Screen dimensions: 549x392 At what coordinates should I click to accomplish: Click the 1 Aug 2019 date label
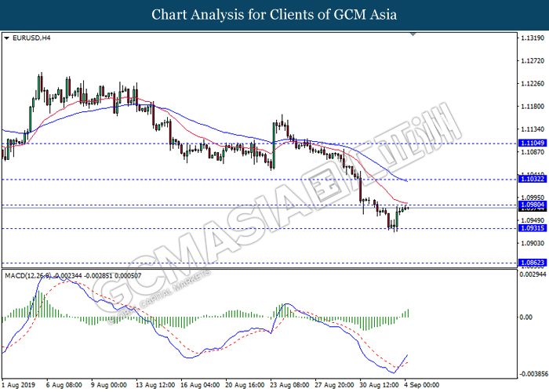19,385
